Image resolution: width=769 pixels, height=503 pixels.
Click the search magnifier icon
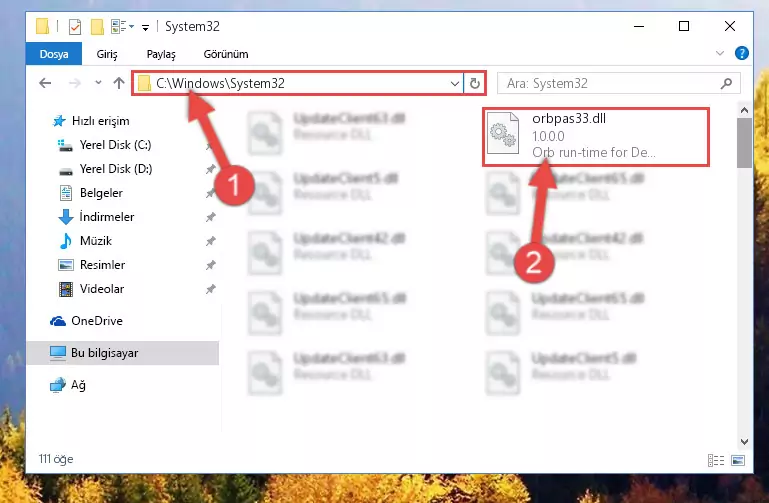pyautogui.click(x=726, y=84)
